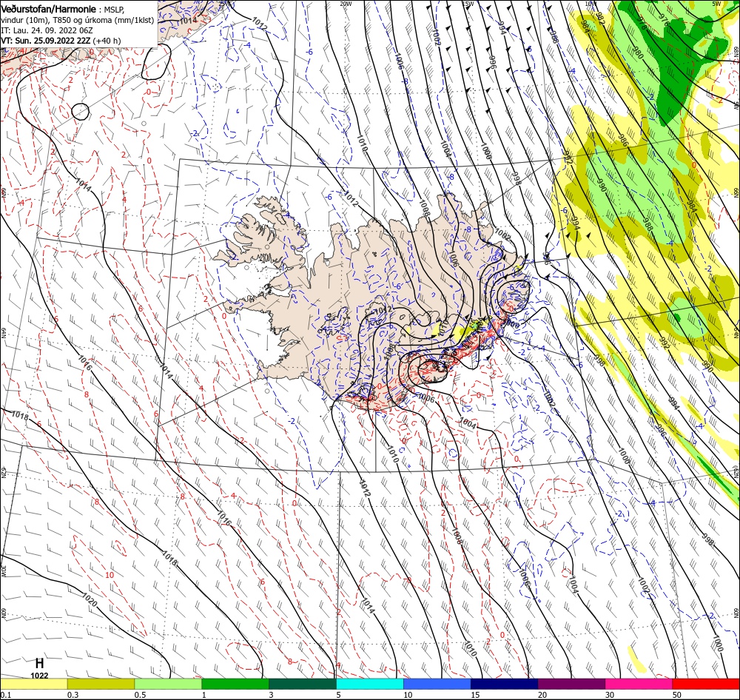Choose the purple 20–30 legend swatch
The image size is (740, 700).
pos(571,684)
